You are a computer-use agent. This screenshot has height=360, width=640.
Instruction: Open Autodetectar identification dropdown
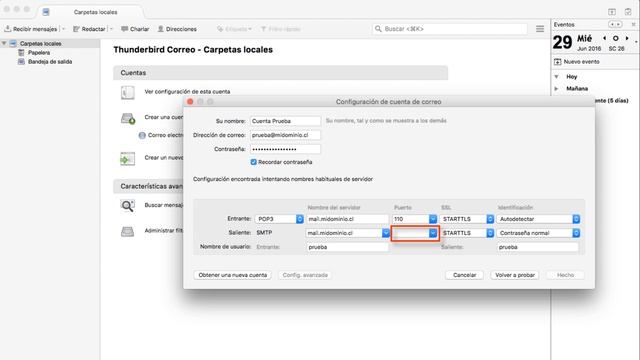[538, 219]
